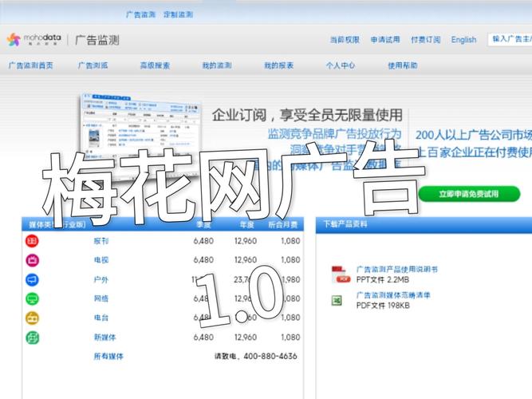Click the spreadsheet icon beside 广告监测媒体范畴清单
532x399 pixels.
point(337,300)
